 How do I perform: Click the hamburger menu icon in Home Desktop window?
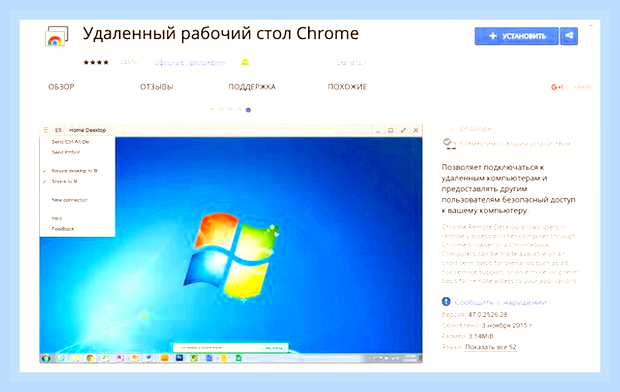pos(46,130)
